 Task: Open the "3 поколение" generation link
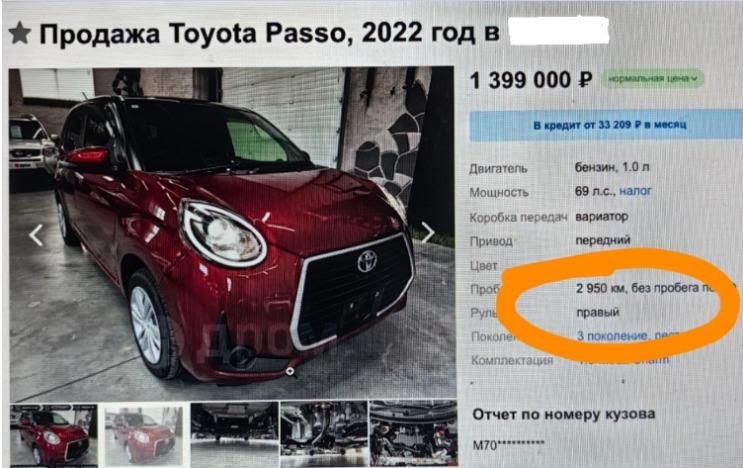click(x=611, y=336)
